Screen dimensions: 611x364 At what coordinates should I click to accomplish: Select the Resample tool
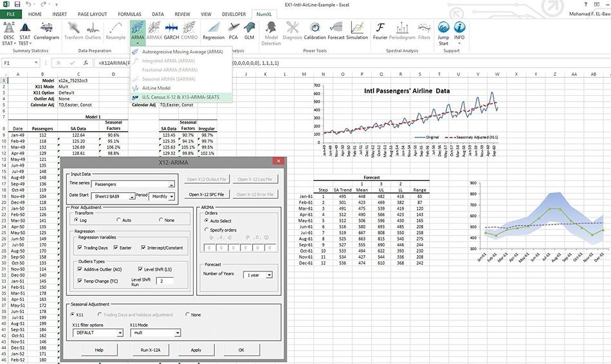point(115,31)
